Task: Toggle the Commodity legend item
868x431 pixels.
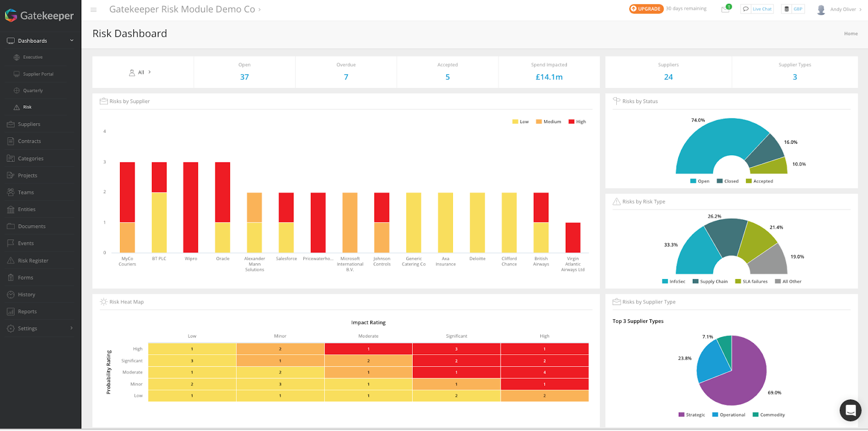Action: point(769,415)
